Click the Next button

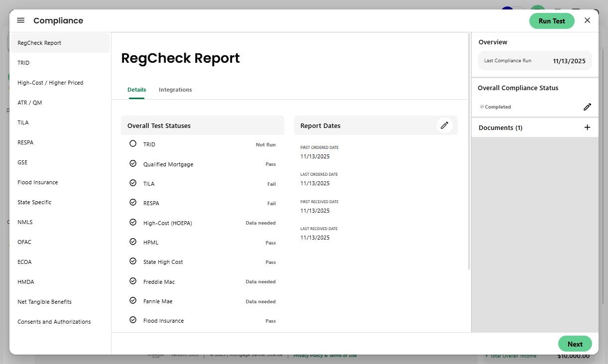coord(575,344)
